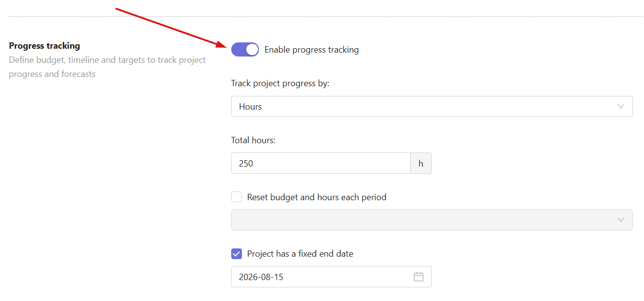Image resolution: width=644 pixels, height=301 pixels.
Task: Turn off the Enable progress tracking switch
Action: click(x=245, y=49)
